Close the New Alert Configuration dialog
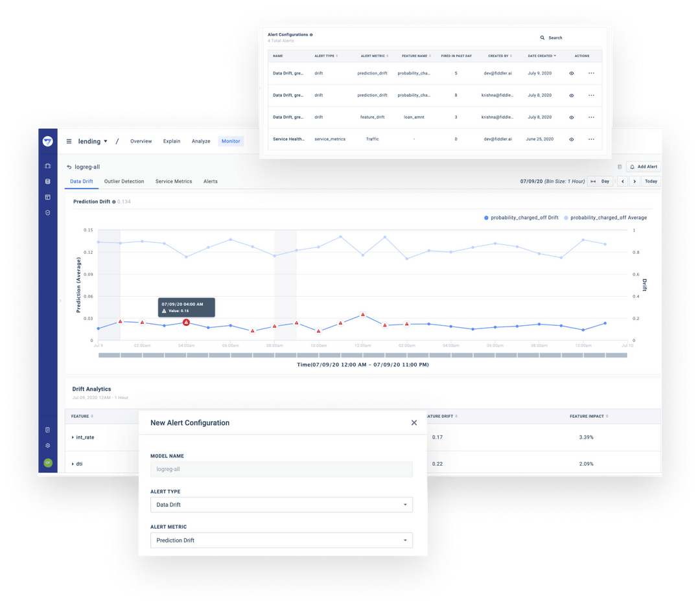 coord(414,422)
